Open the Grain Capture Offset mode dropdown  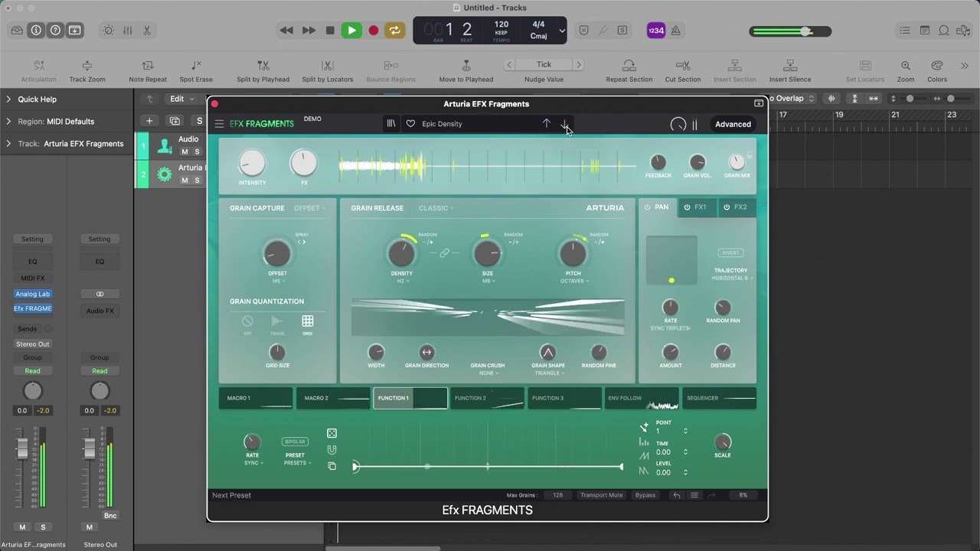pyautogui.click(x=309, y=208)
